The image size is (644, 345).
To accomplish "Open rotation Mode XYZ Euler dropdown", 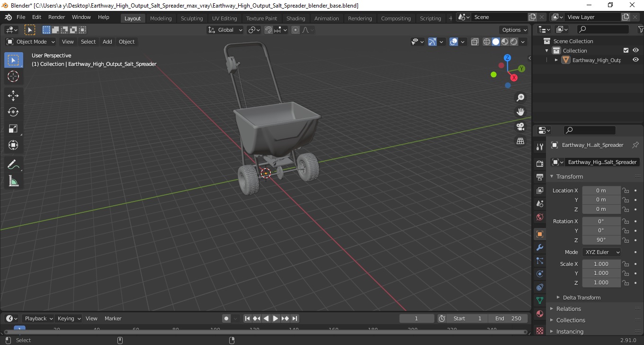I will pyautogui.click(x=601, y=252).
